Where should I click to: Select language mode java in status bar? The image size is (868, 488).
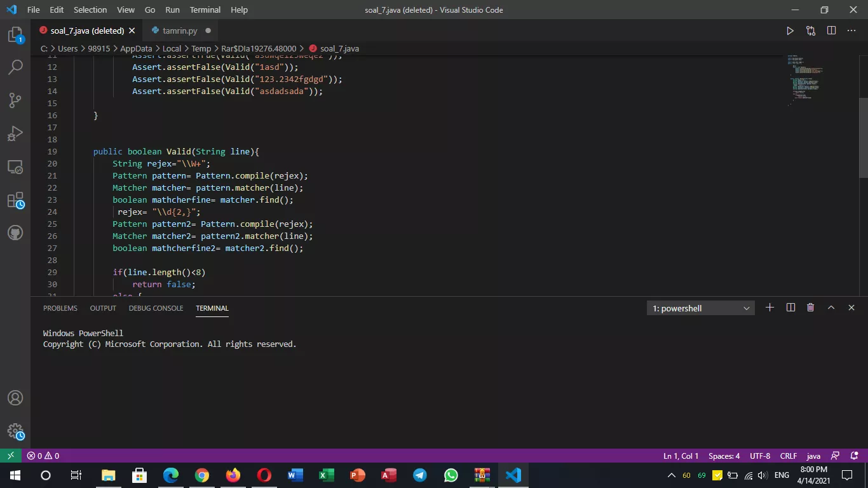point(813,456)
